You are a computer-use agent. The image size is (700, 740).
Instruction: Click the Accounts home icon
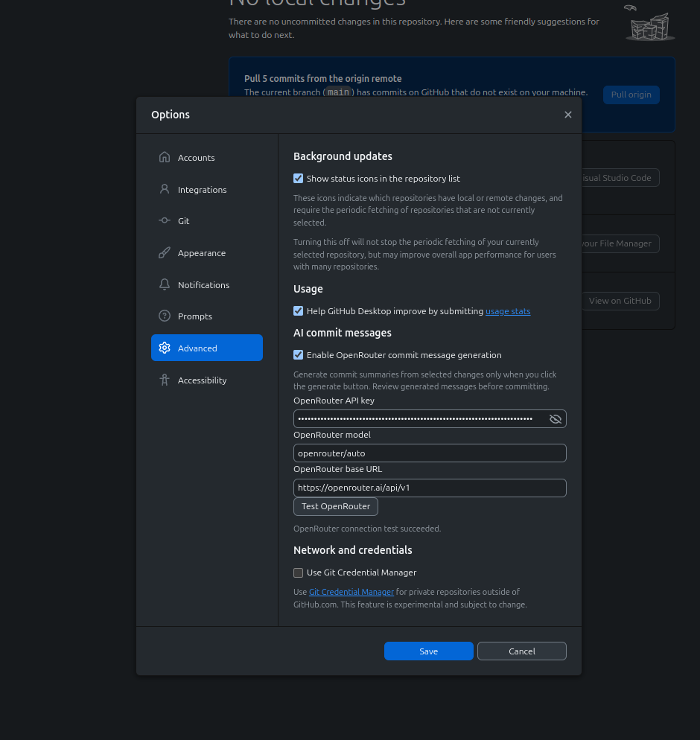pos(165,157)
